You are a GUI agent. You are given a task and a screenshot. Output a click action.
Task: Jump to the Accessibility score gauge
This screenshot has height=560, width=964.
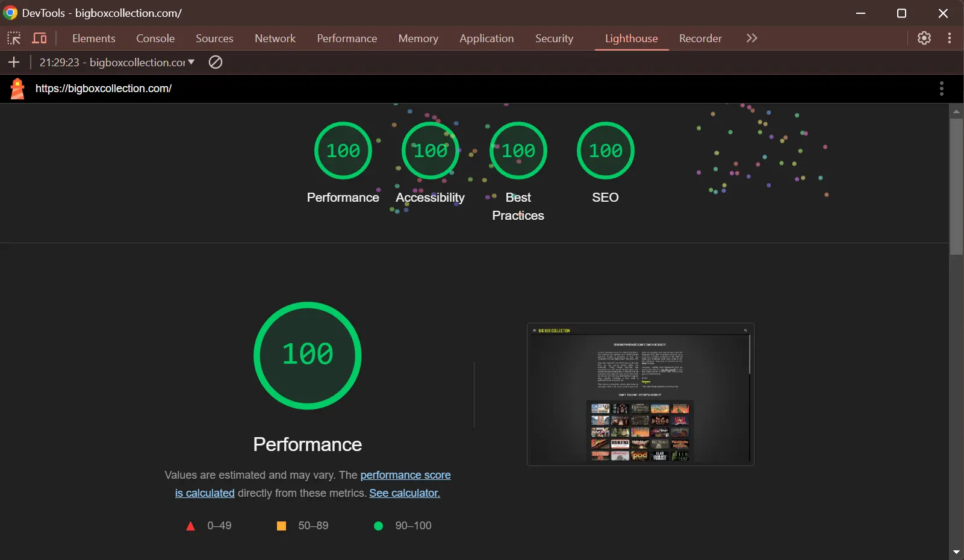(x=431, y=151)
